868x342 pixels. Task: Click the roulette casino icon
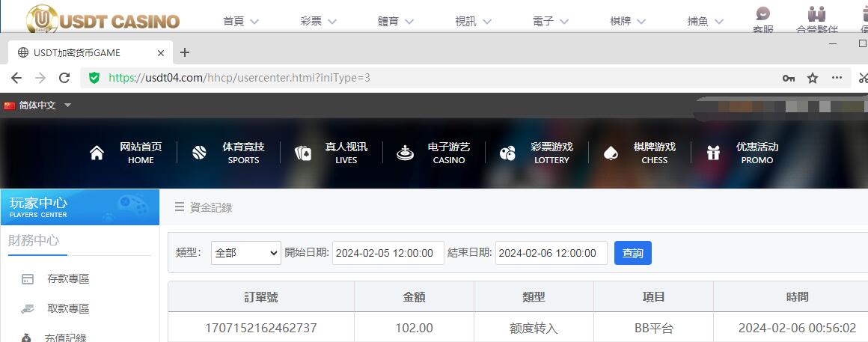coord(406,153)
